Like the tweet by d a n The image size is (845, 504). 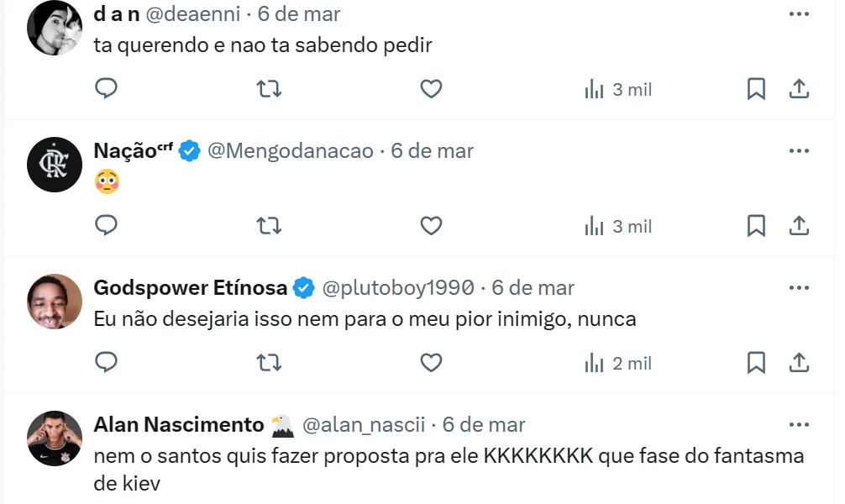click(431, 88)
